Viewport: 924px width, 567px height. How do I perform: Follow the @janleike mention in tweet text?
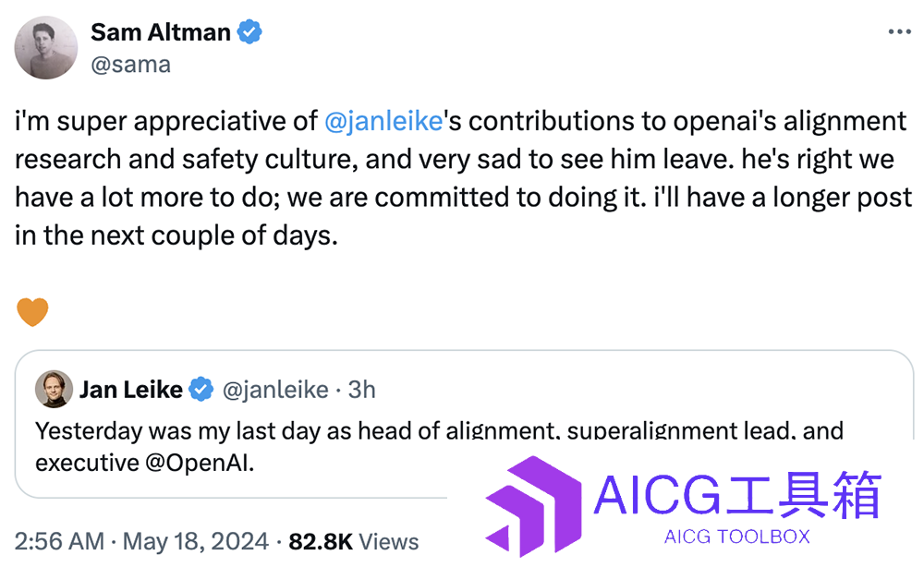point(383,121)
